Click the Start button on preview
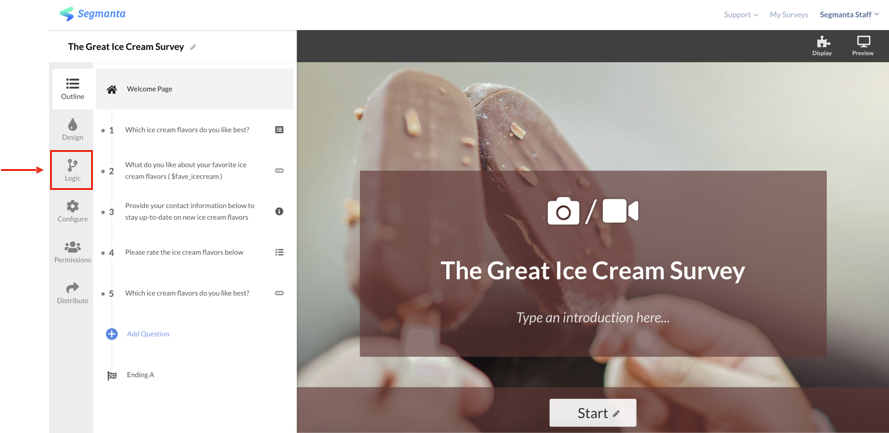889x433 pixels. 592,413
